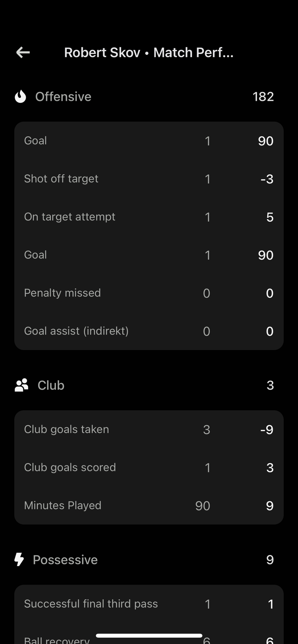
Task: Open the Club goals scored row
Action: coord(149,467)
